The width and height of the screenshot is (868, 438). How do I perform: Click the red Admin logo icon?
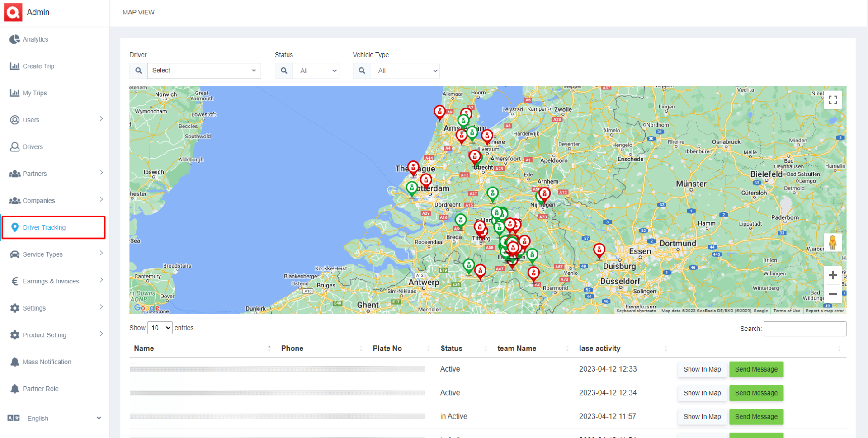(x=13, y=12)
